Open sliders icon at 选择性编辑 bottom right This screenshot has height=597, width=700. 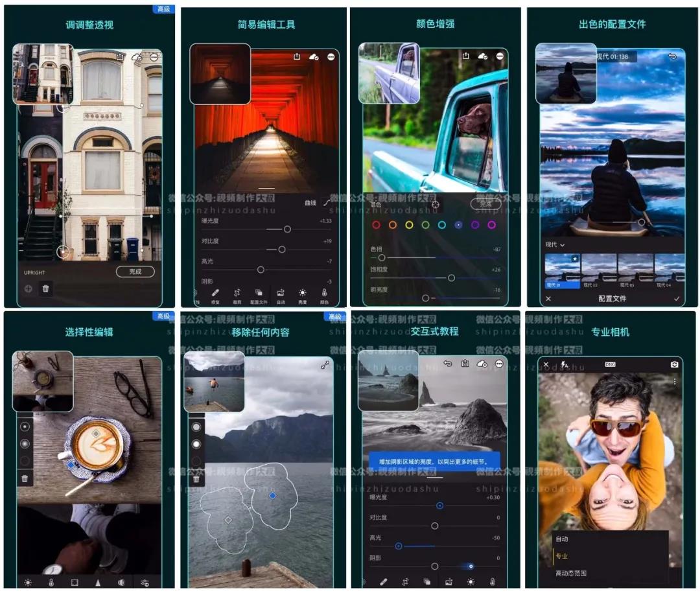click(145, 582)
